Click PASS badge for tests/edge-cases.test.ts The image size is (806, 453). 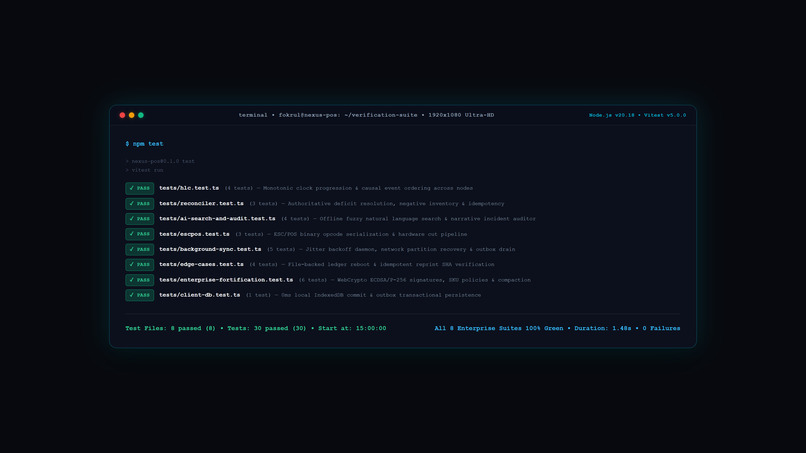pyautogui.click(x=139, y=264)
